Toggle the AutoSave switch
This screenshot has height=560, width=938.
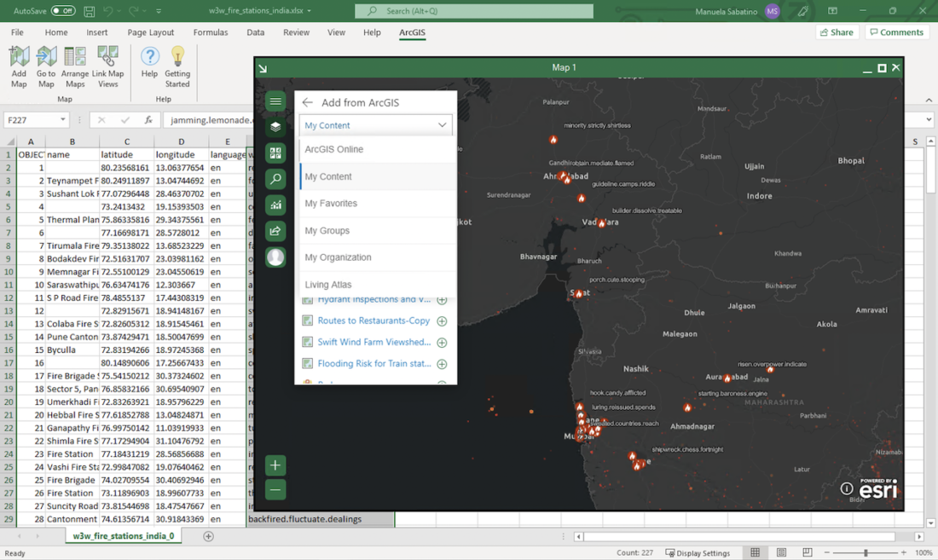[x=63, y=11]
